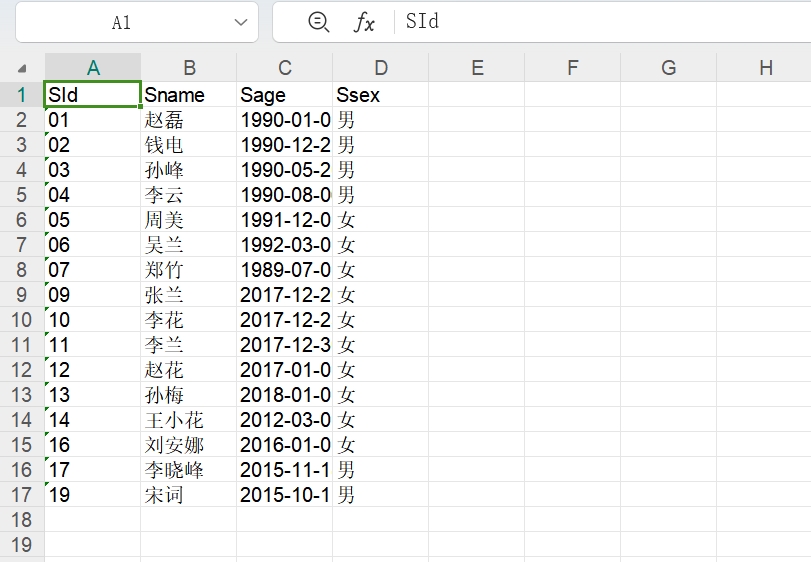Image resolution: width=811 pixels, height=562 pixels.
Task: Select the SId cell with value 19
Action: click(93, 495)
